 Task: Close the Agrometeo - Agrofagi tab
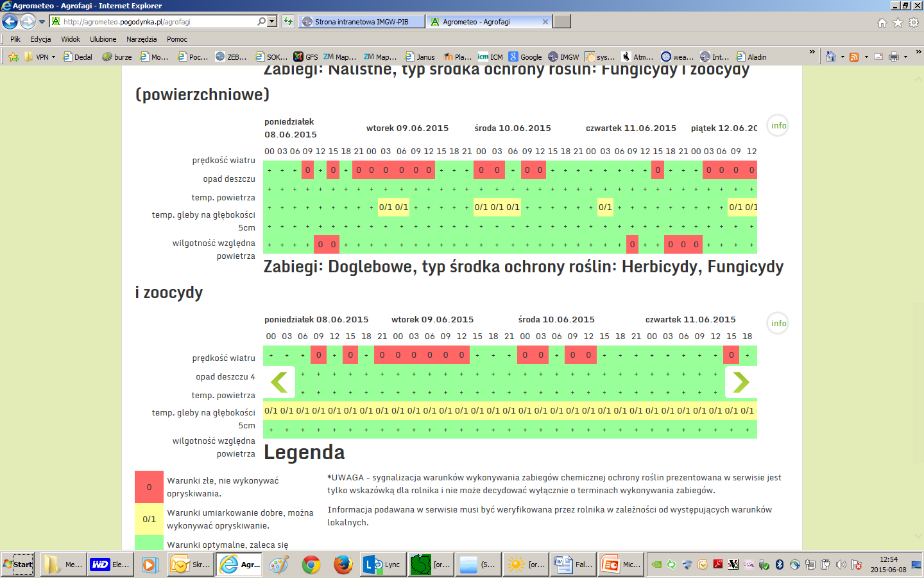[x=545, y=22]
